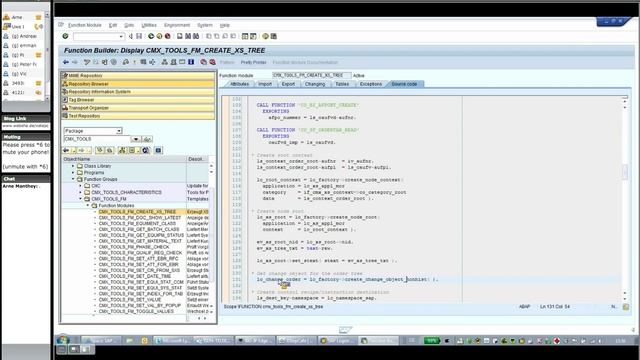Open the System menu
Image resolution: width=640 pixels, height=360 pixels.
coord(204,25)
